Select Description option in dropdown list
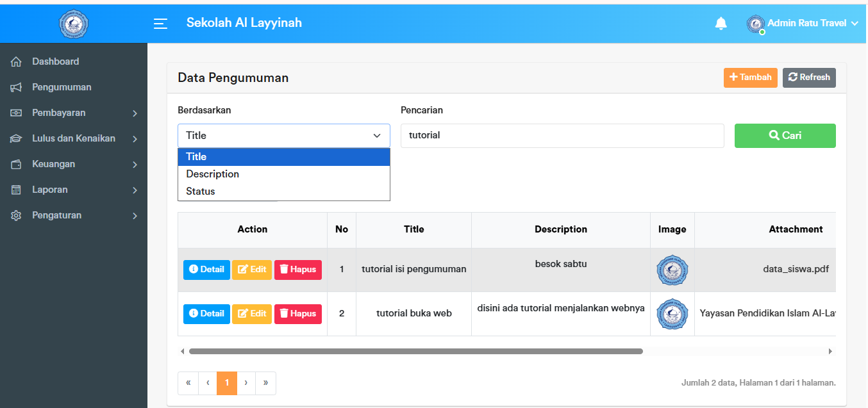 coord(213,174)
